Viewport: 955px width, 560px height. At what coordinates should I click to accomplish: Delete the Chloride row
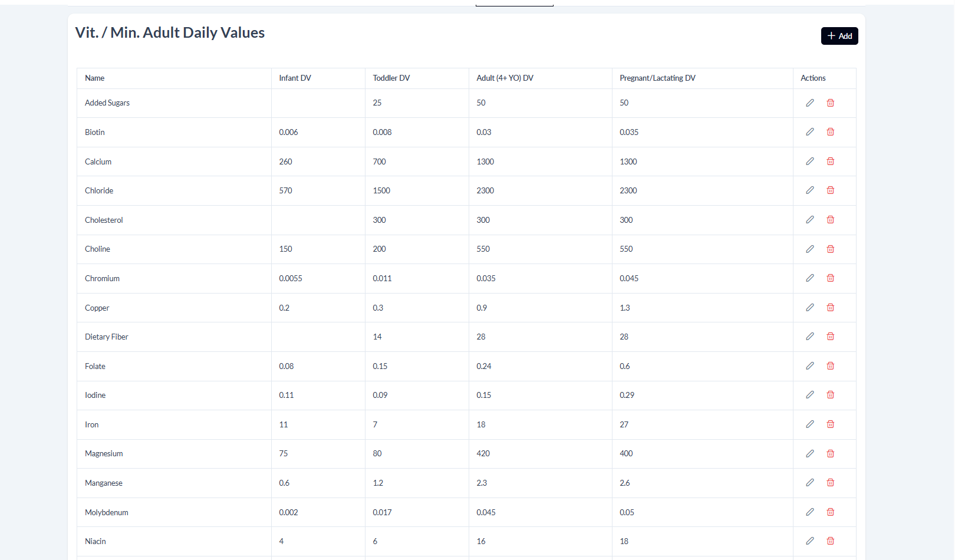[831, 190]
